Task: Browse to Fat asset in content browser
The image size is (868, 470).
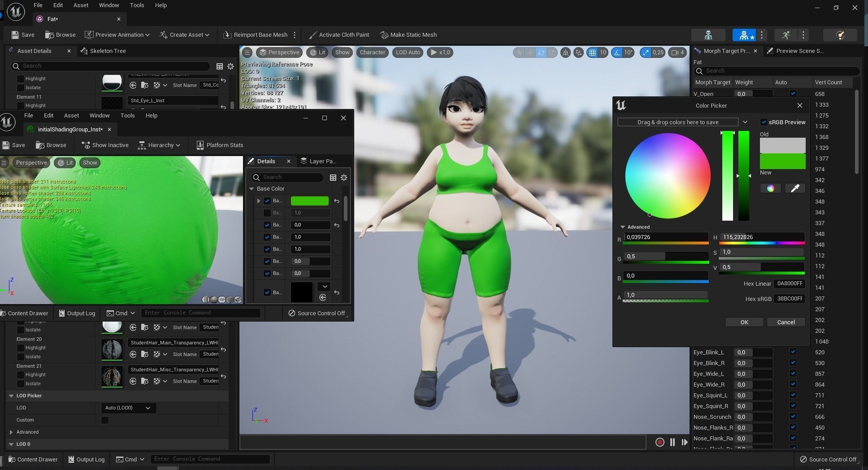Action: coord(60,35)
